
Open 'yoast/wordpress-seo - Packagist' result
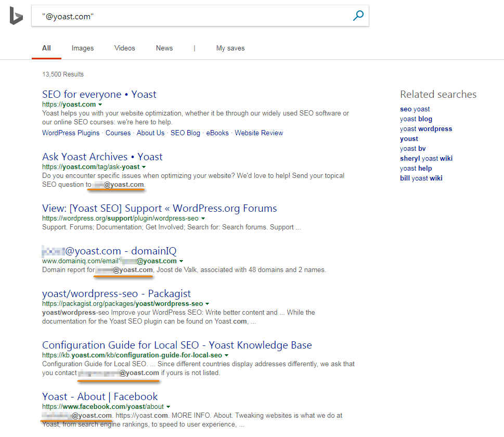[117, 293]
